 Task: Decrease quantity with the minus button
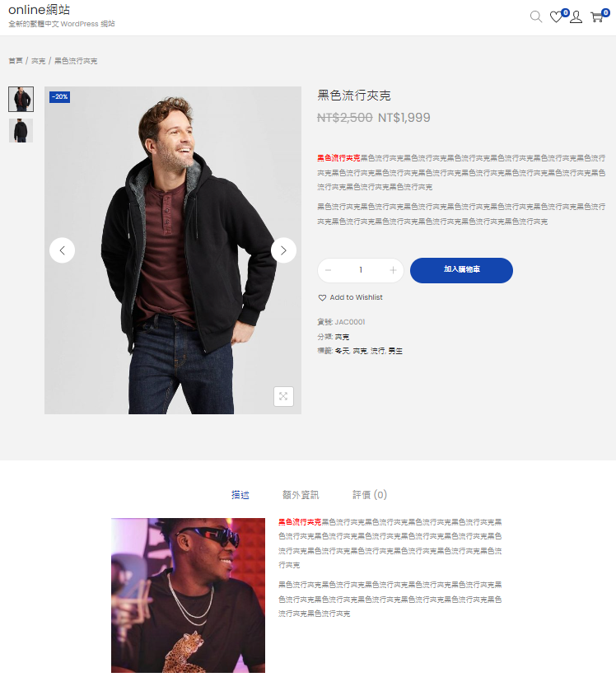click(328, 270)
